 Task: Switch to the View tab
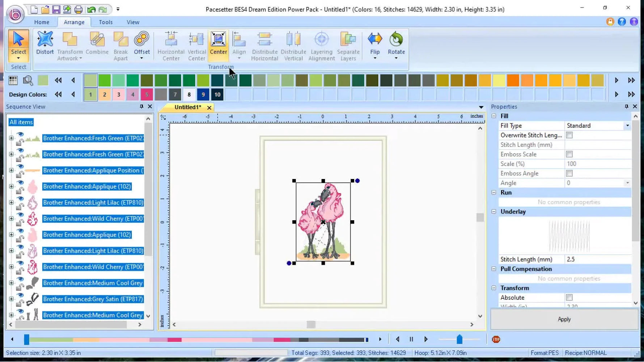[x=133, y=22]
